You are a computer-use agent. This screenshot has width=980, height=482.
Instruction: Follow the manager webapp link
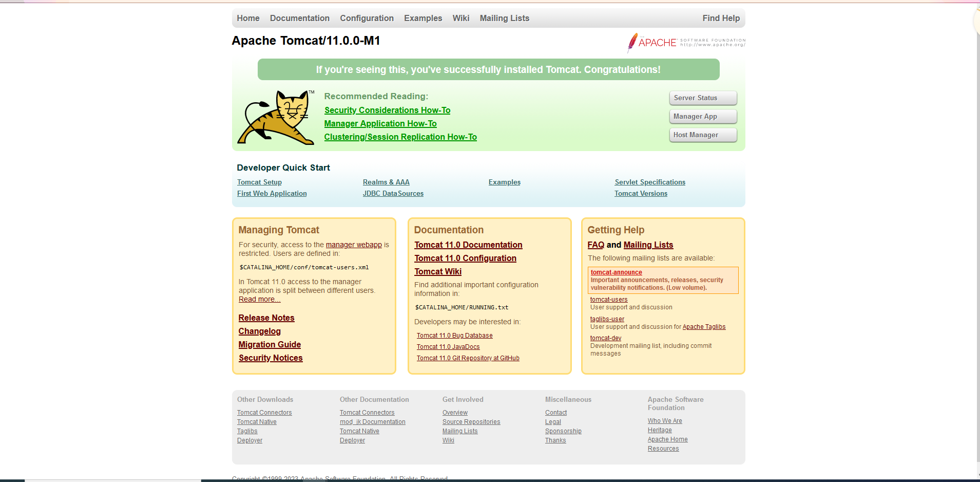point(354,245)
